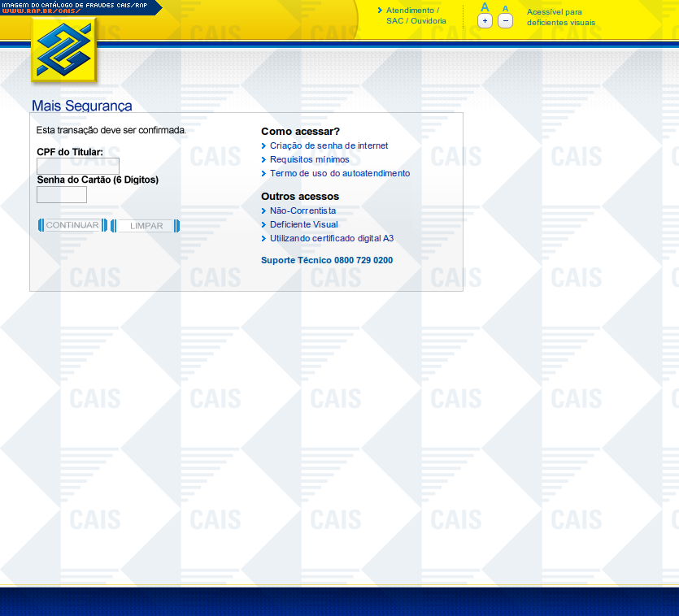This screenshot has height=616, width=679.
Task: Click the arrow icon beside Atendimento
Action: [380, 11]
